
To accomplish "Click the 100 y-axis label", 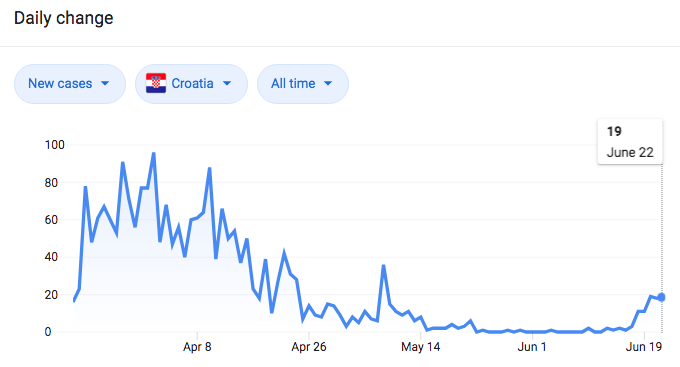I will coord(55,145).
